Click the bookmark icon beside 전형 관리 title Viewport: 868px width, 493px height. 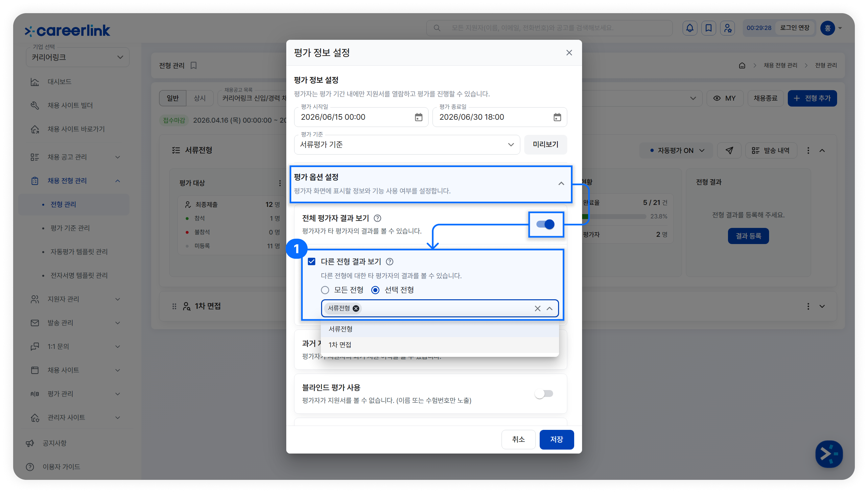[194, 65]
